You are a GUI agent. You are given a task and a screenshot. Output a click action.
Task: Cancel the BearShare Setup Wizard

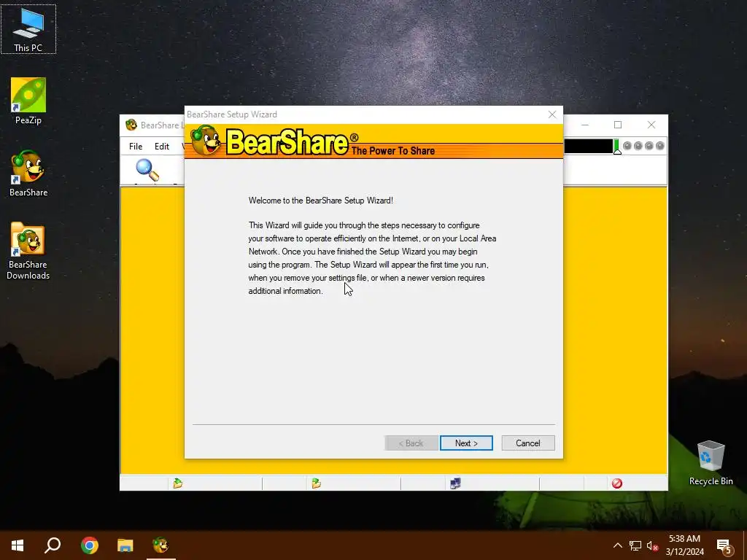click(528, 443)
